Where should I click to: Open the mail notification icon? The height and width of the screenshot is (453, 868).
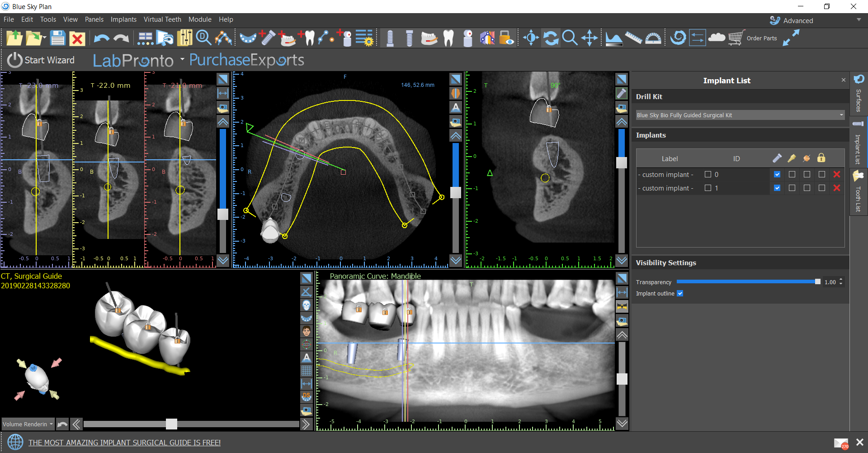coord(841,443)
